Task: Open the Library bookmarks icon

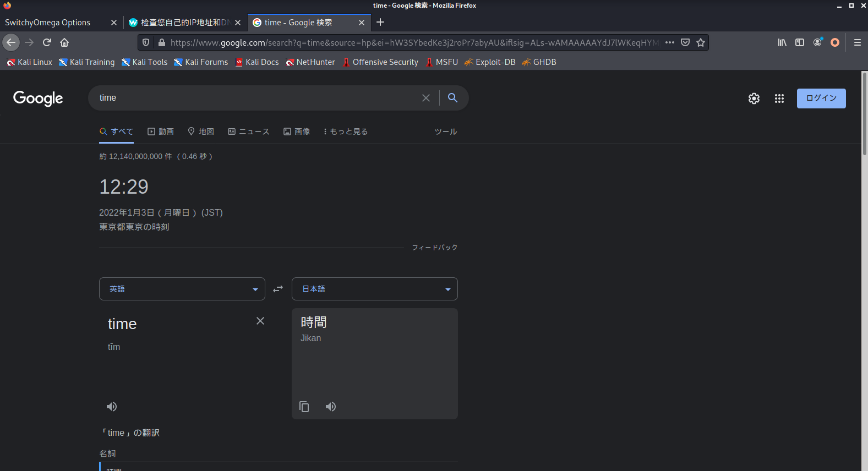Action: [782, 42]
